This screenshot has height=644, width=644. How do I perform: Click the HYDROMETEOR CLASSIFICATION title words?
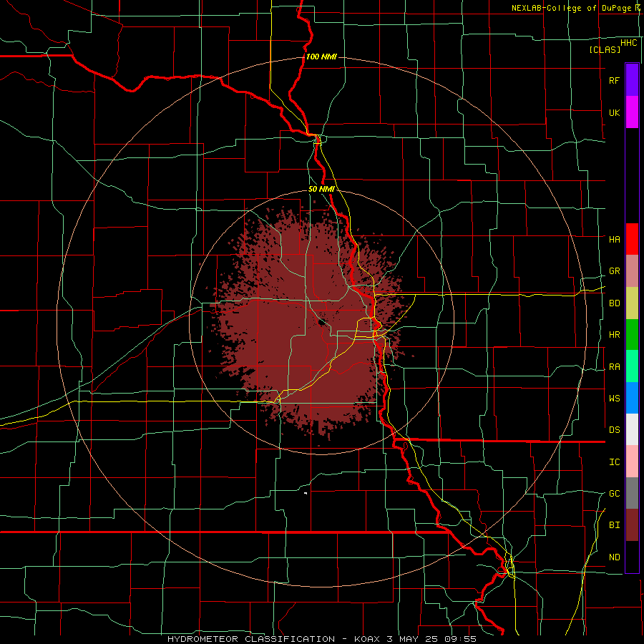(251, 639)
